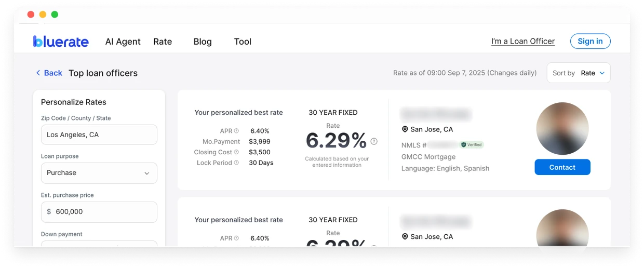Click the Sign in button
This screenshot has width=644, height=268.
click(591, 41)
